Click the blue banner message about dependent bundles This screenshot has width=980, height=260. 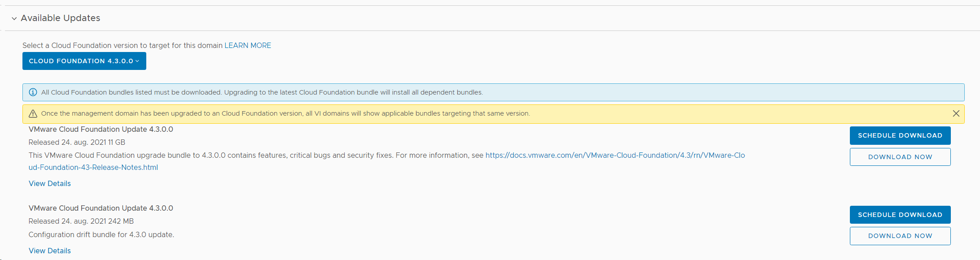click(x=262, y=92)
